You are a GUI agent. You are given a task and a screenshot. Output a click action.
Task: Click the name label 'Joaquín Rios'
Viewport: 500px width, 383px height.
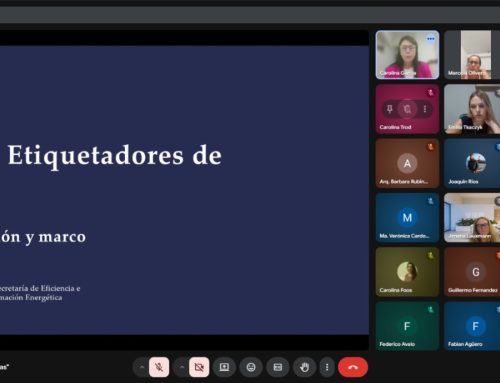coord(463,182)
